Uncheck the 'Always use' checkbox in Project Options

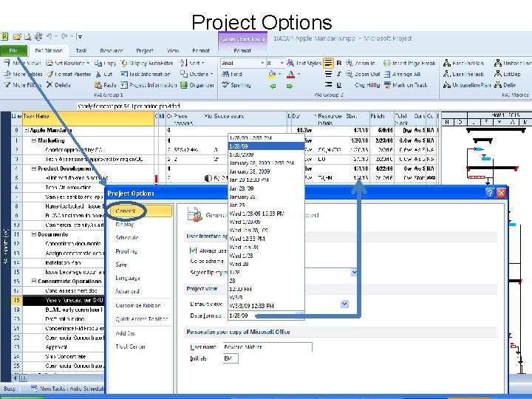(x=193, y=250)
